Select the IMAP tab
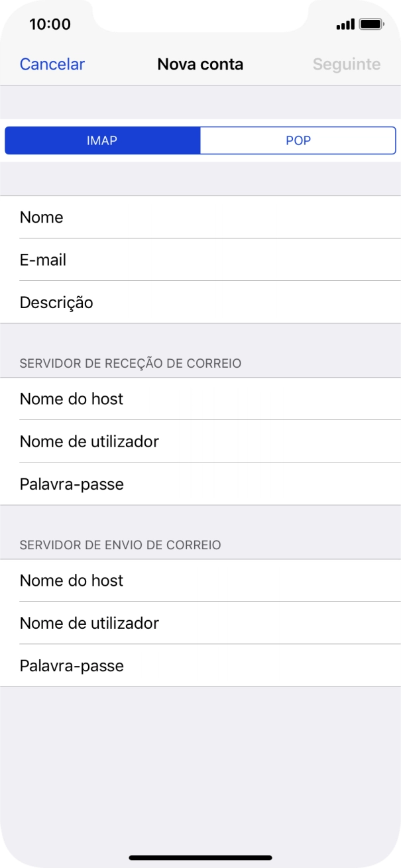401x868 pixels. 101,140
